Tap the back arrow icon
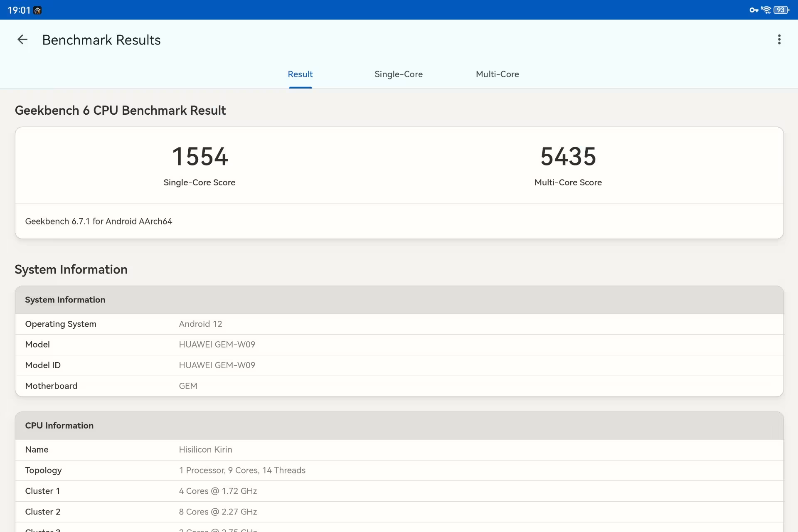Image resolution: width=798 pixels, height=532 pixels. pos(22,39)
